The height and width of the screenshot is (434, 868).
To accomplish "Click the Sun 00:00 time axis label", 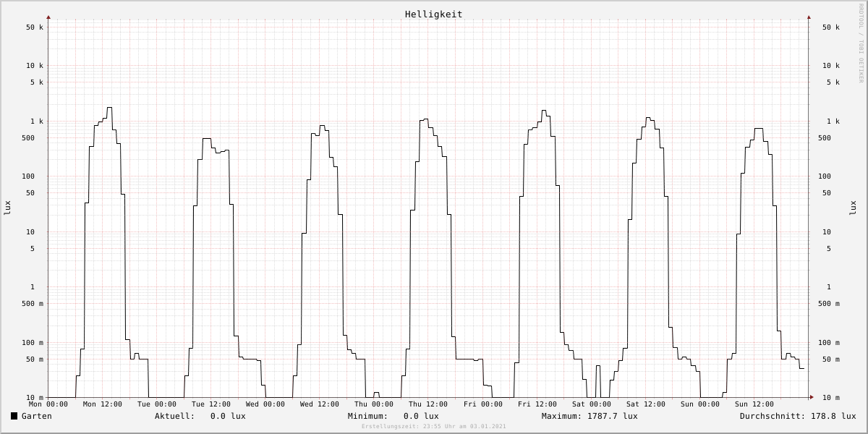I will [700, 404].
